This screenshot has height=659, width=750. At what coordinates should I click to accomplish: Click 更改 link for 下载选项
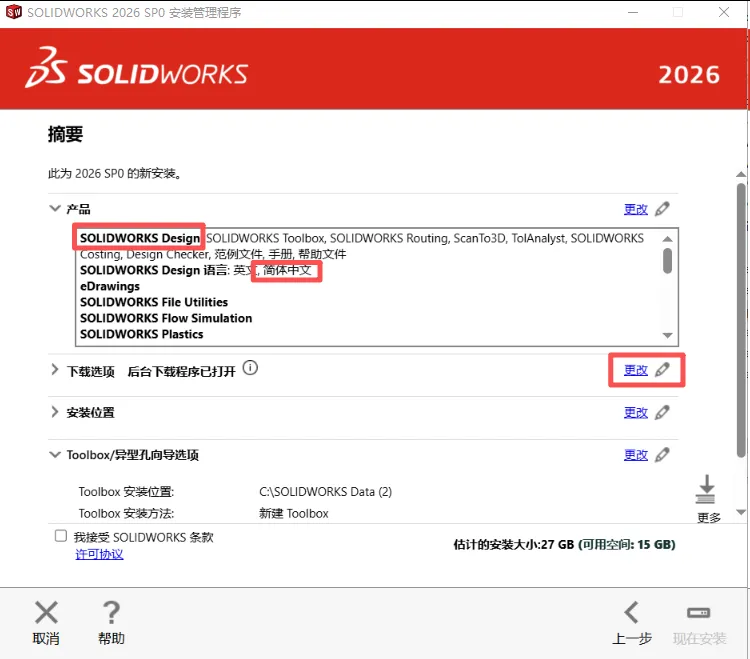click(636, 370)
